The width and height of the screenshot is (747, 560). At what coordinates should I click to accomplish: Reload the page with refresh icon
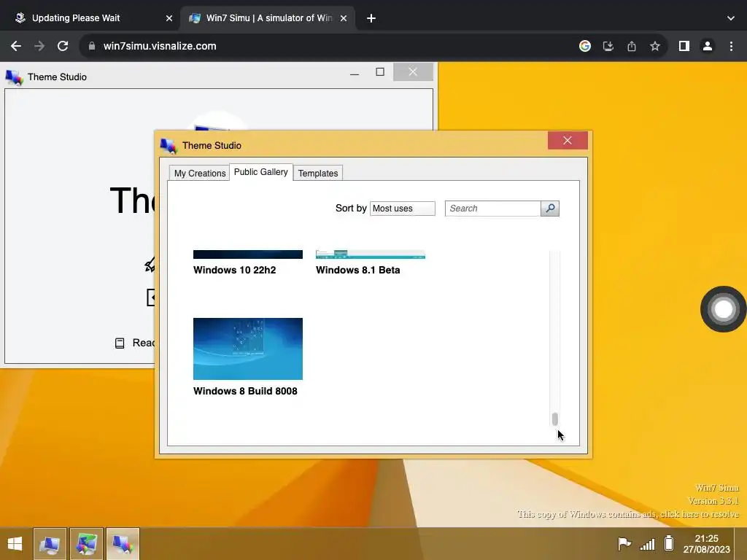[x=63, y=46]
